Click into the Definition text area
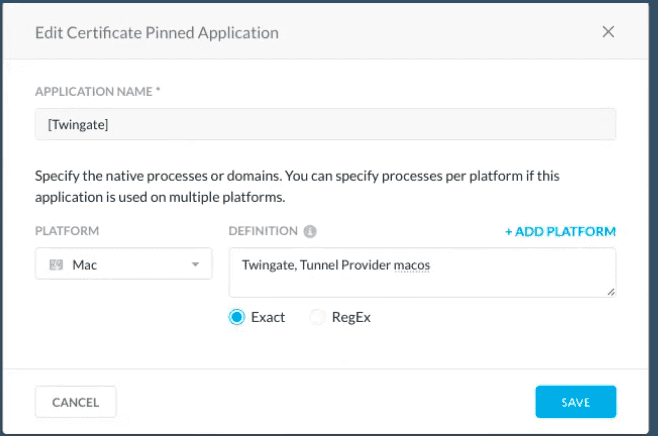Image resolution: width=658 pixels, height=436 pixels. (x=420, y=272)
